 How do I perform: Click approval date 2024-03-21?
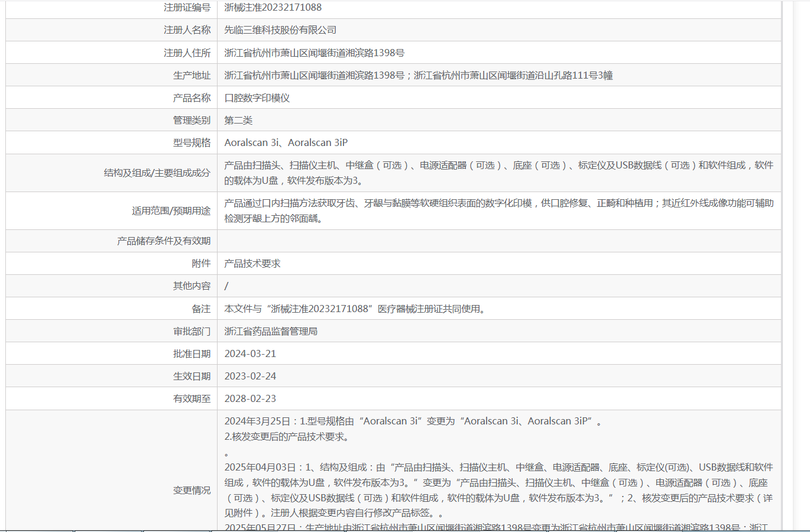250,353
